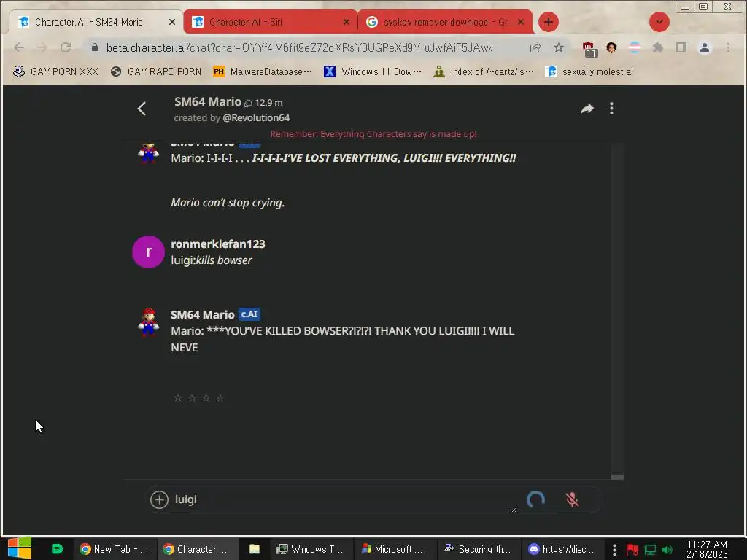
Task: Click the red flag tray icon
Action: pyautogui.click(x=632, y=550)
